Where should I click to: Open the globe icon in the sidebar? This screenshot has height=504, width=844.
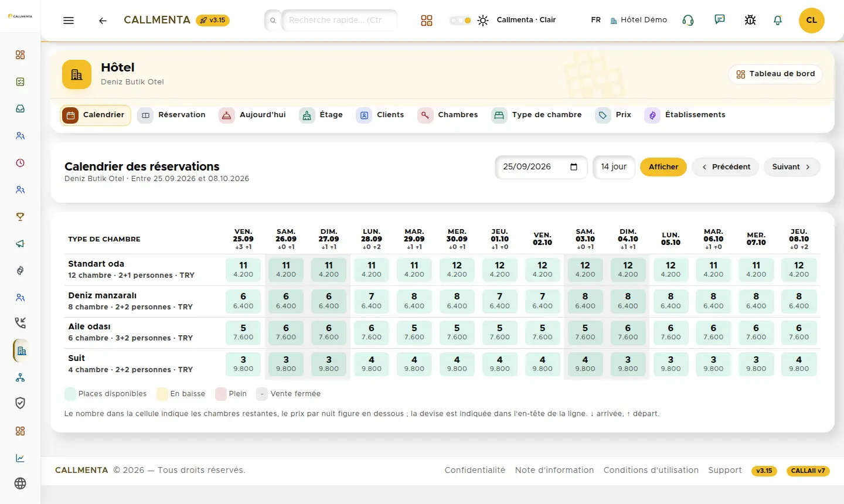coord(21,483)
